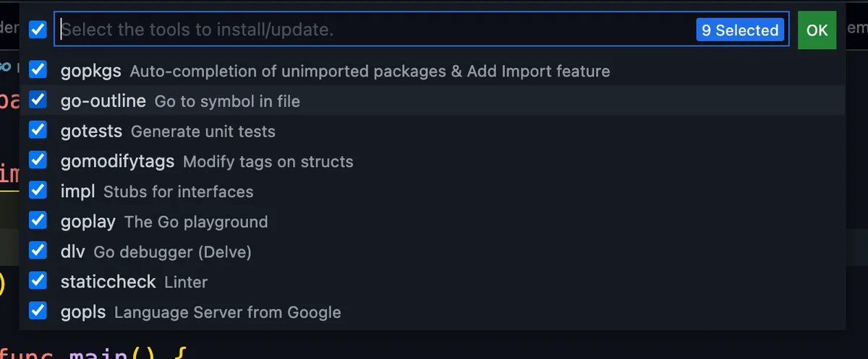Toggle the staticcheck checkbox
868x359 pixels.
pyautogui.click(x=38, y=281)
